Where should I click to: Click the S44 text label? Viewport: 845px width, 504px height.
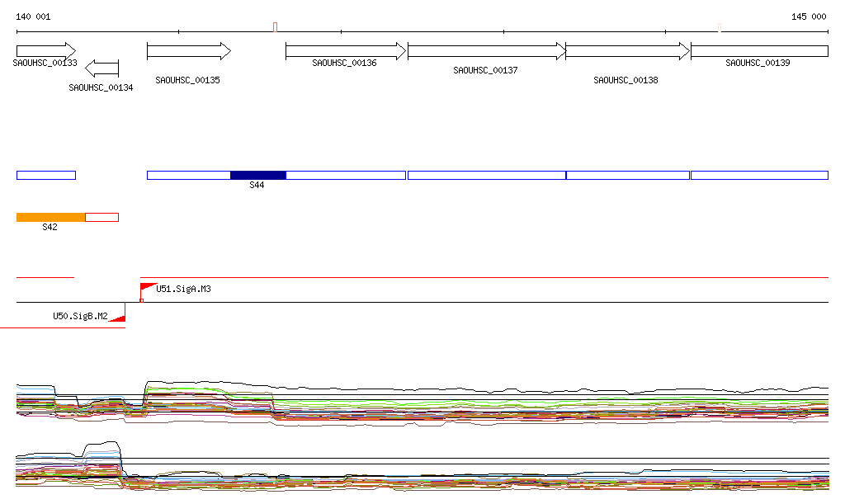tap(257, 186)
